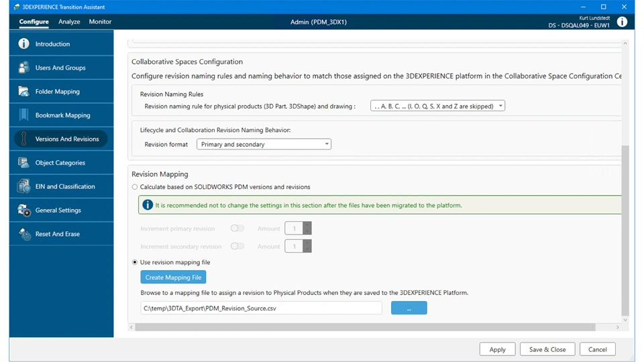Click the green recommendation info icon
The height and width of the screenshot is (362, 644).
point(148,205)
